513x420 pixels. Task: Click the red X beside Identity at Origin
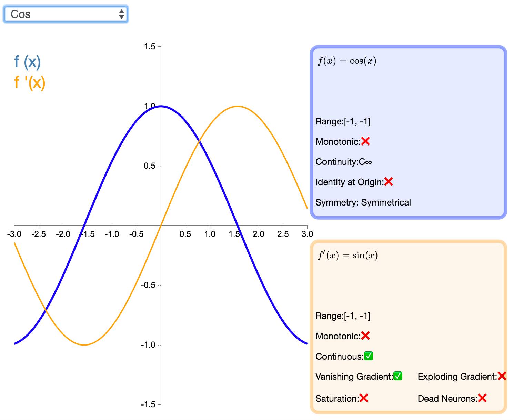tap(389, 182)
